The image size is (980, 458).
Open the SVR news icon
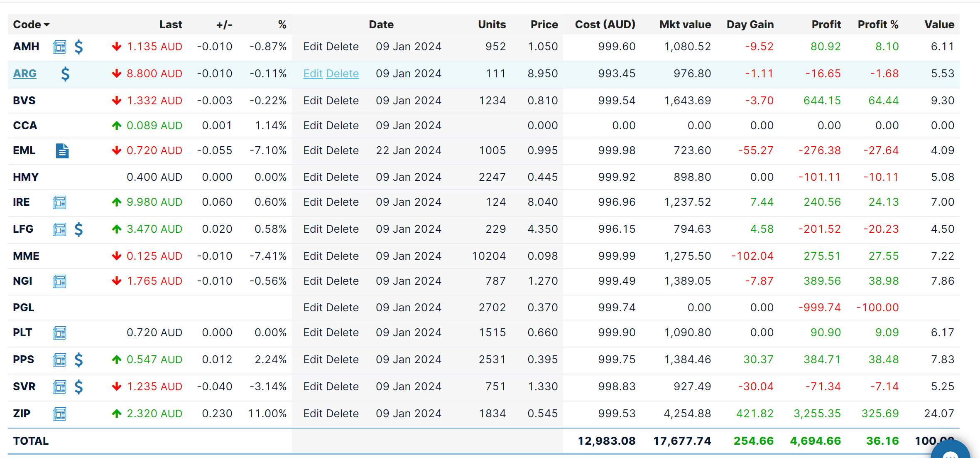pyautogui.click(x=59, y=387)
